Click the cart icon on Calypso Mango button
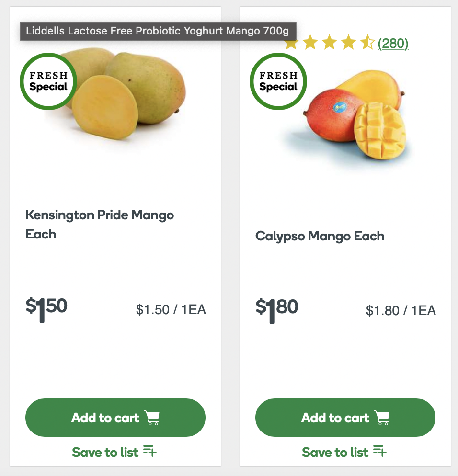The height and width of the screenshot is (476, 458). [382, 418]
